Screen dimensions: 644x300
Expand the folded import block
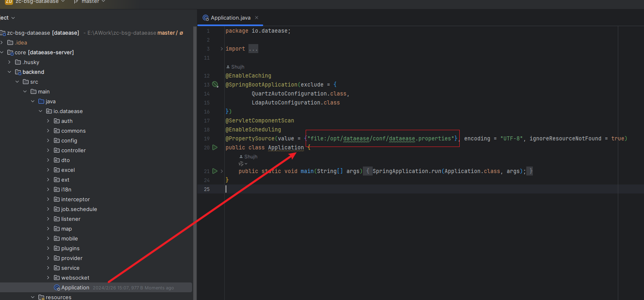(222, 49)
